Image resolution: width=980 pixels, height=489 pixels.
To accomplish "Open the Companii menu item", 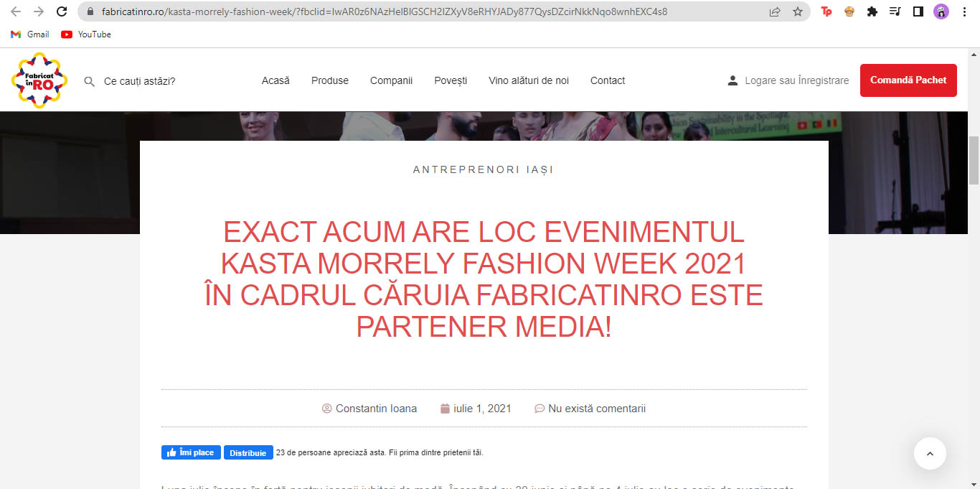I will [x=391, y=80].
